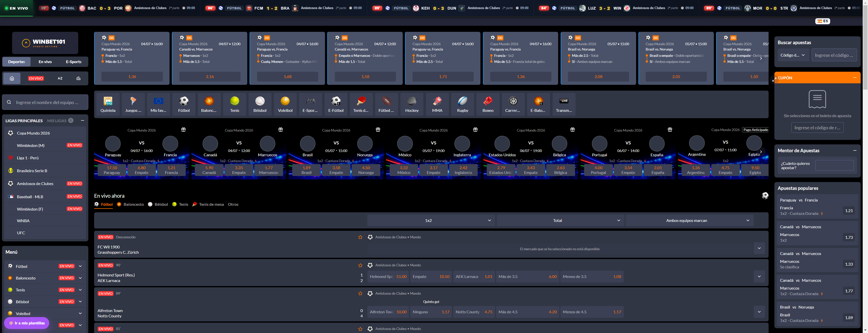The height and width of the screenshot is (333, 868).
Task: Favorite the Alfreton Town match star
Action: point(360,294)
